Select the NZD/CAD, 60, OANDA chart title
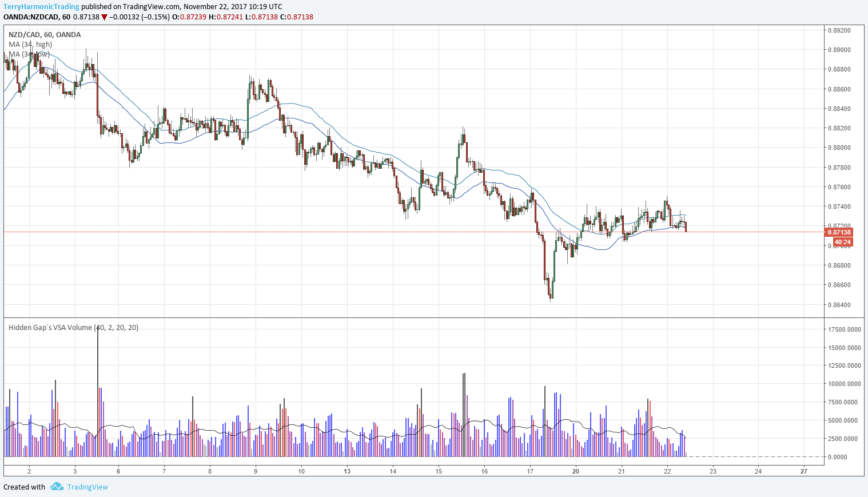868x497 pixels. click(x=45, y=35)
